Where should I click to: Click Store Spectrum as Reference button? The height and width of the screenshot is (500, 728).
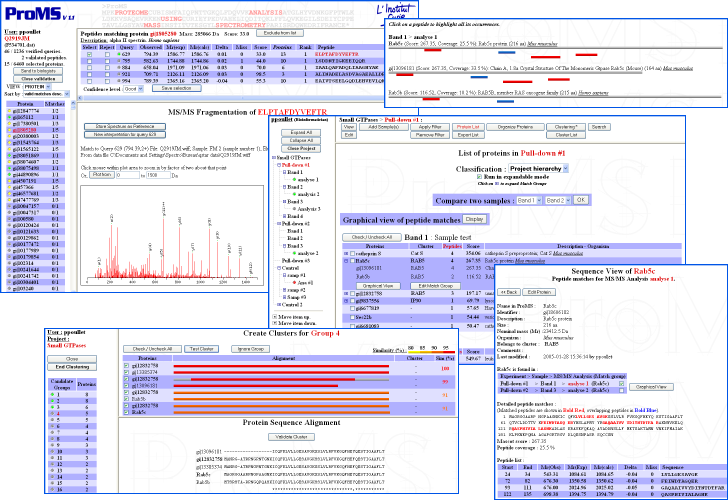click(x=125, y=126)
